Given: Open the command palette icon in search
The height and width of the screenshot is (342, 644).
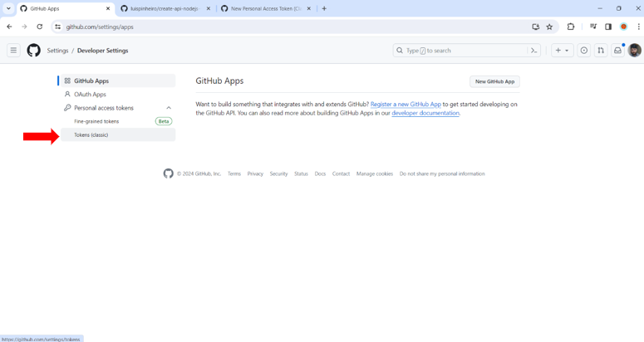Looking at the screenshot, I should tap(534, 51).
